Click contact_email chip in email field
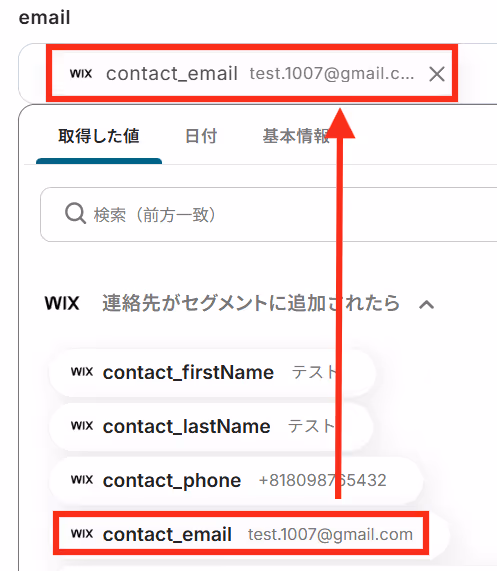497x571 pixels. (252, 73)
